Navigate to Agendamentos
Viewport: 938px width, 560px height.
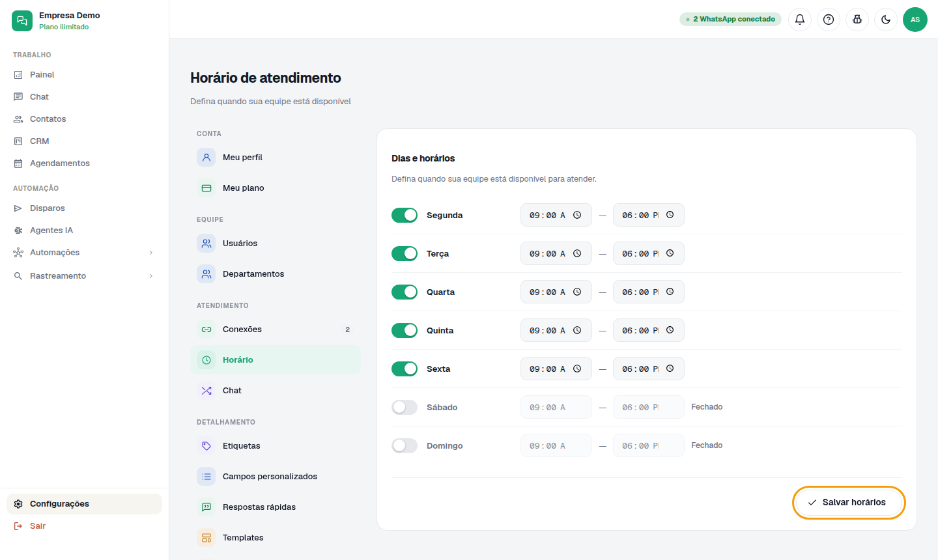(84, 163)
